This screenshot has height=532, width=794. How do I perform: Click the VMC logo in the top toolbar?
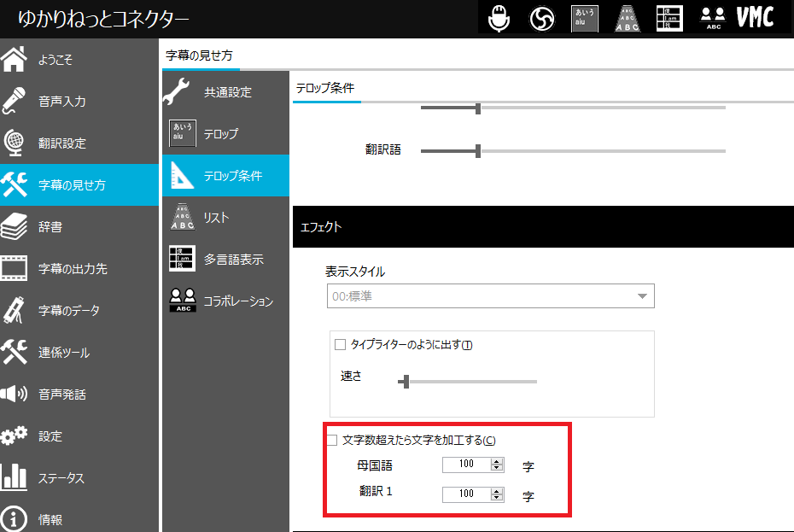(755, 18)
